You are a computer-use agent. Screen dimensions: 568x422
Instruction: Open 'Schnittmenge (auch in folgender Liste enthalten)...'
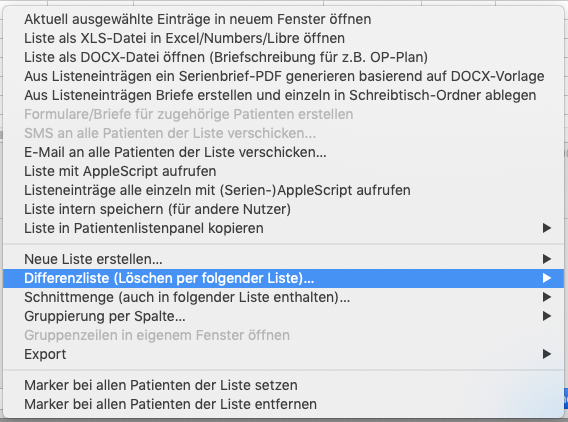[x=283, y=297]
